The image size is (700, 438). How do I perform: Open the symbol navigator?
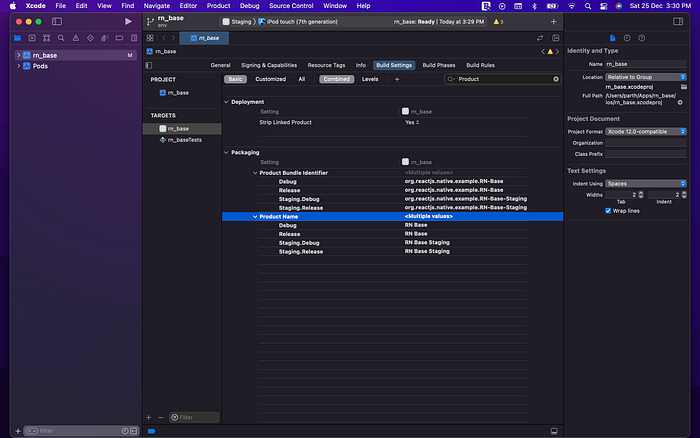[46, 38]
